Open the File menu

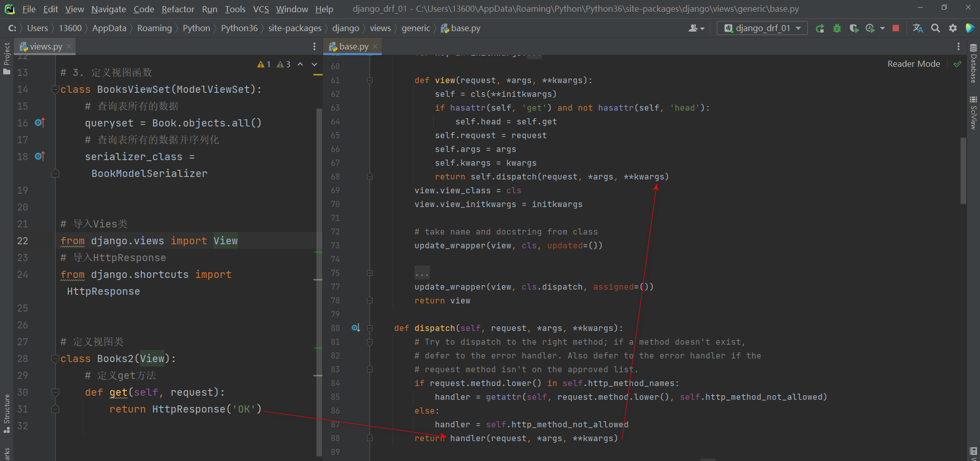coord(29,9)
